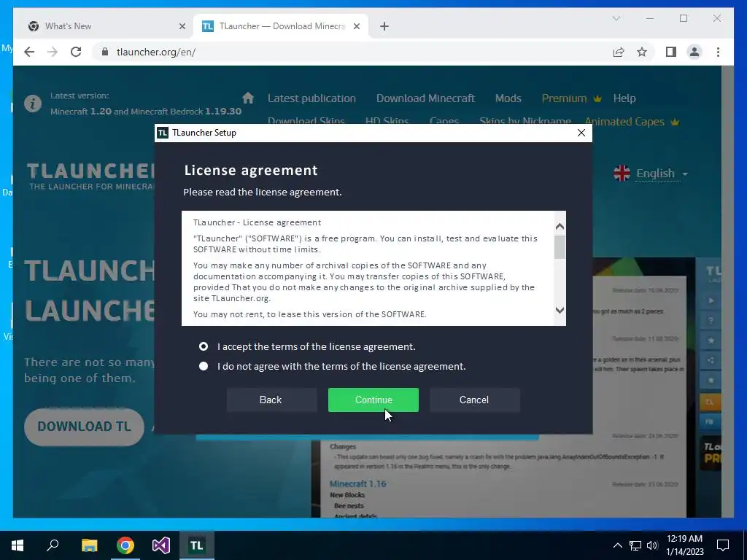Viewport: 747px width, 560px height.
Task: Open Help menu item
Action: point(624,98)
